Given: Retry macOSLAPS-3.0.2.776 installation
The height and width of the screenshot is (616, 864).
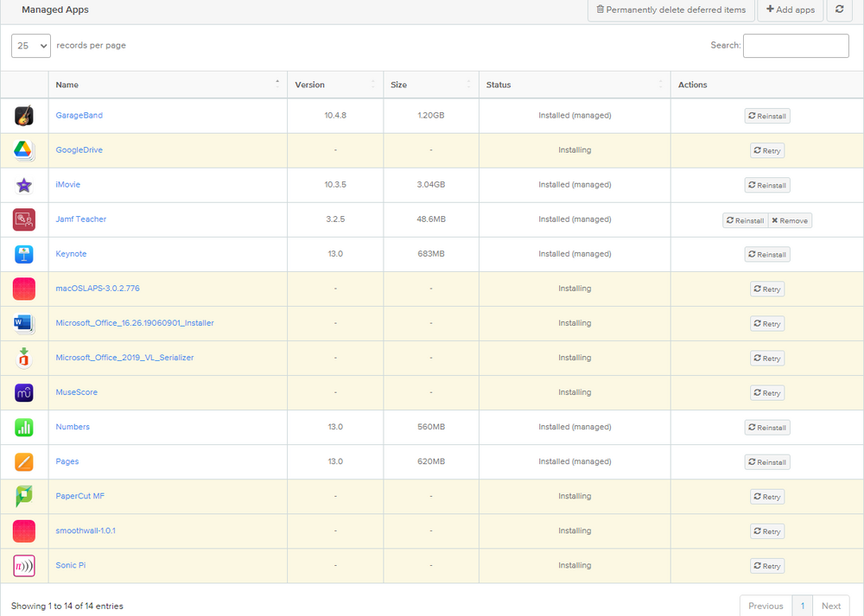Looking at the screenshot, I should tap(767, 289).
